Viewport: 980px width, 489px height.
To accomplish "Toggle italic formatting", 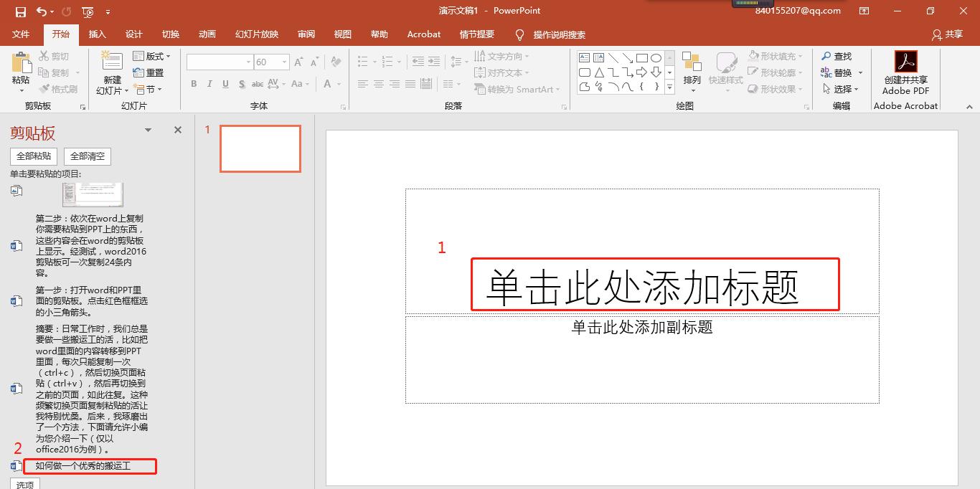I will (208, 84).
